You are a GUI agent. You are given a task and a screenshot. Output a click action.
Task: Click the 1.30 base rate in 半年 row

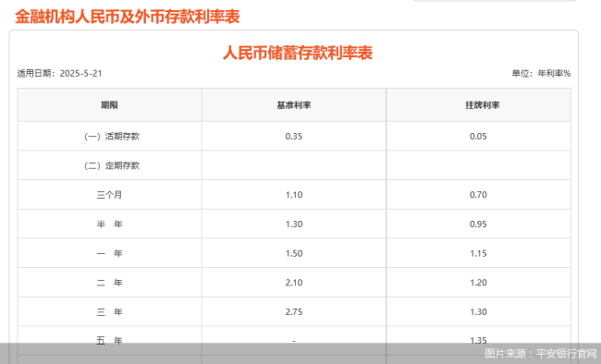click(x=294, y=224)
